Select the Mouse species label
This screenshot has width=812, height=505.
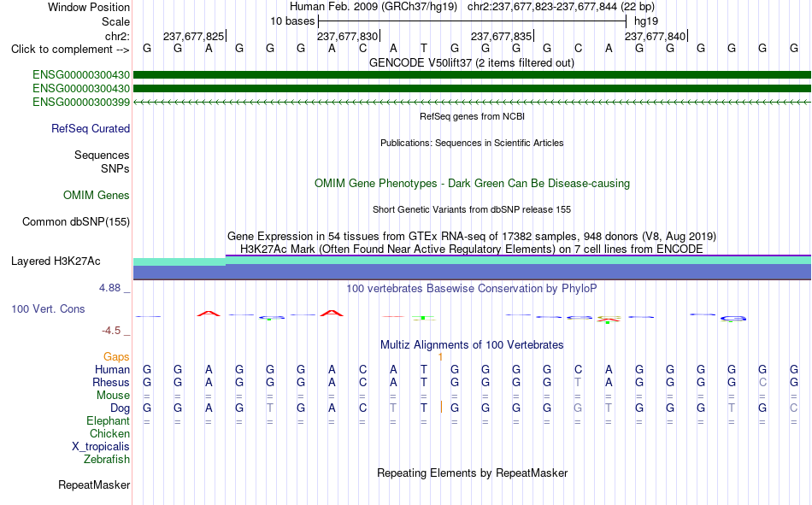pos(113,395)
